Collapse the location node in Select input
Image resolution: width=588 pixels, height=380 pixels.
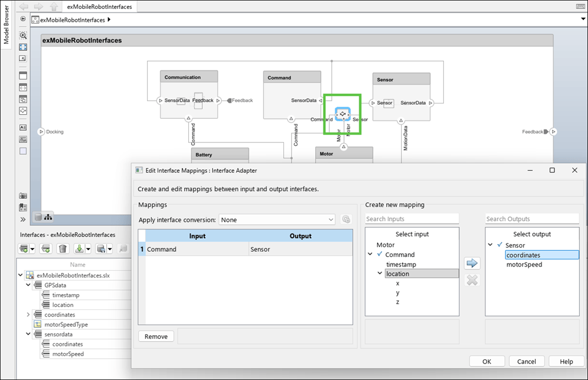[x=380, y=273]
